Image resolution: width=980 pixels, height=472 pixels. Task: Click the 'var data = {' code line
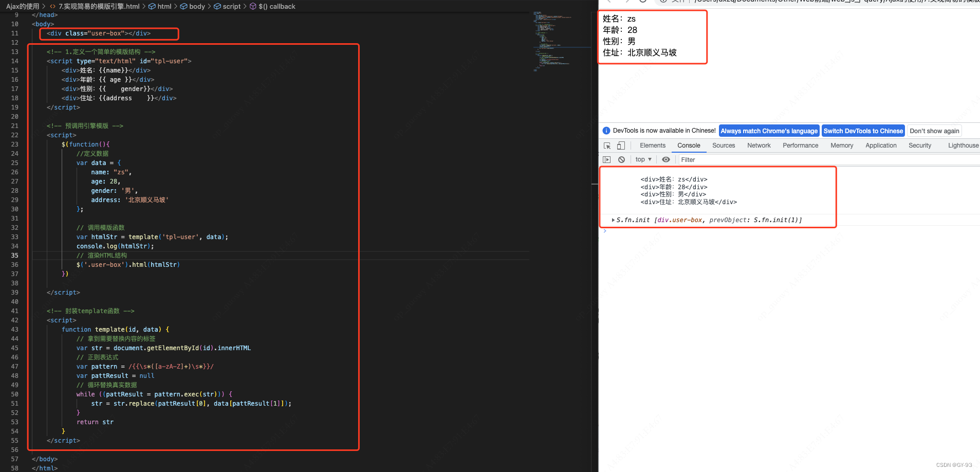click(x=99, y=163)
